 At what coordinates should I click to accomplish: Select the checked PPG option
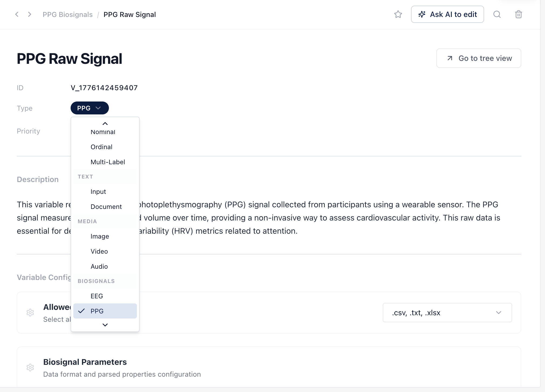click(x=97, y=311)
